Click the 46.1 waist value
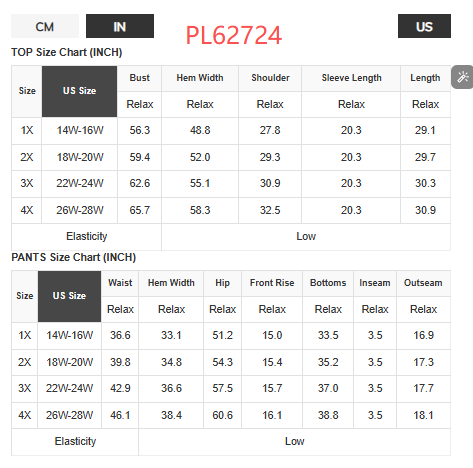 pos(120,415)
